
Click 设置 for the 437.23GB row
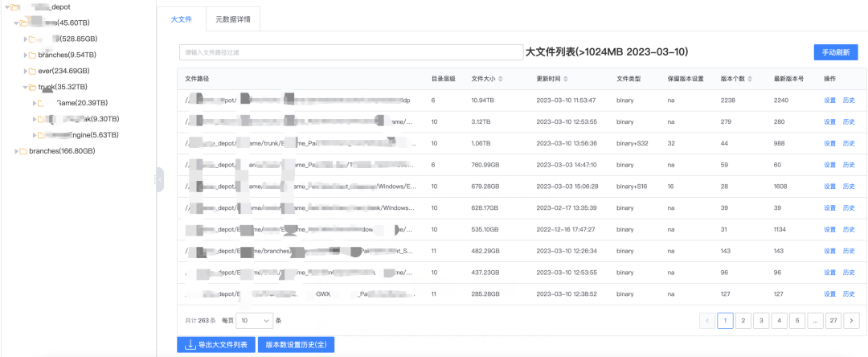point(829,273)
